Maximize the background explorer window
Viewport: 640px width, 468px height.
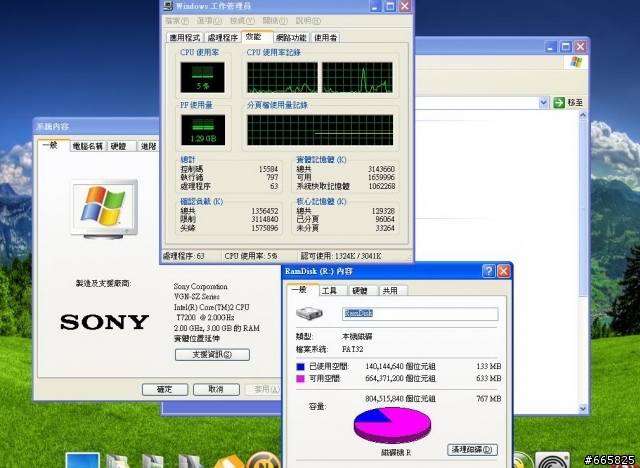565,47
